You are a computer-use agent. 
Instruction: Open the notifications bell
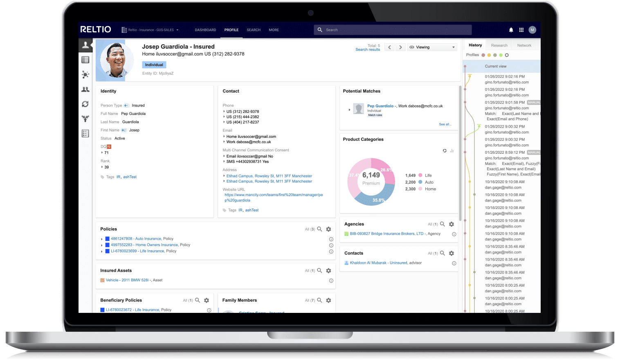click(x=511, y=30)
